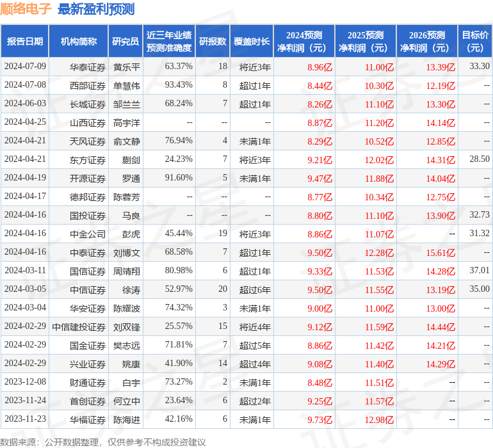
Task: Click analyst name 罗通
Action: (x=131, y=179)
